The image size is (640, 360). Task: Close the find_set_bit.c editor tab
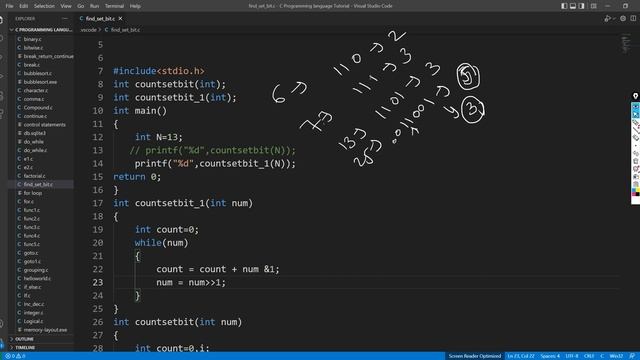click(x=120, y=19)
